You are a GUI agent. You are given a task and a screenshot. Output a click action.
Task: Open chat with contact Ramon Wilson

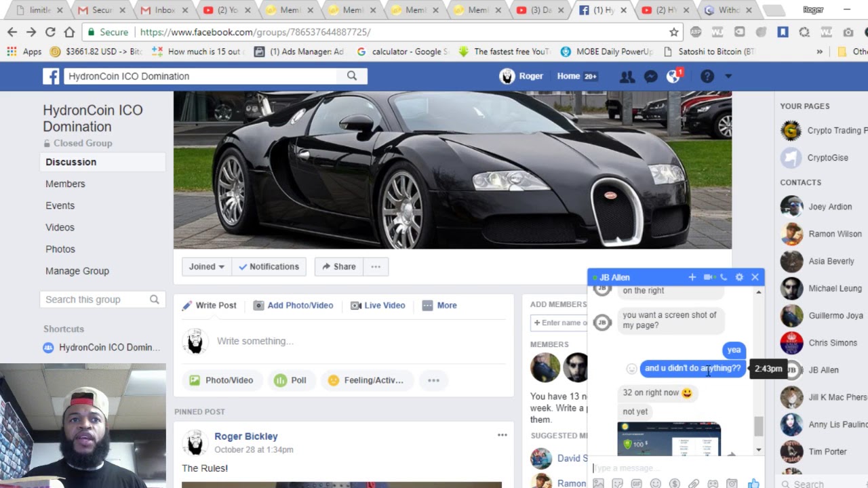click(824, 234)
